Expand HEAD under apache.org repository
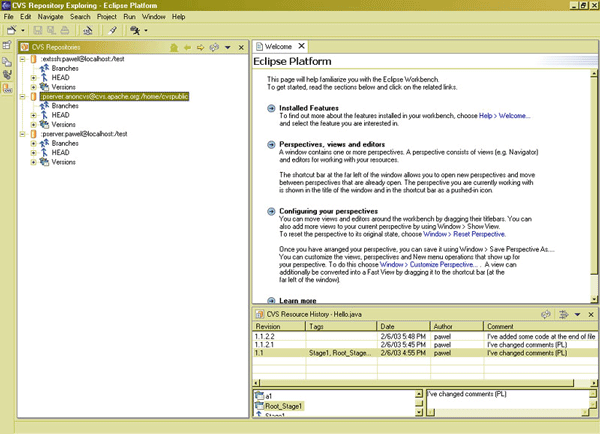 (33, 115)
